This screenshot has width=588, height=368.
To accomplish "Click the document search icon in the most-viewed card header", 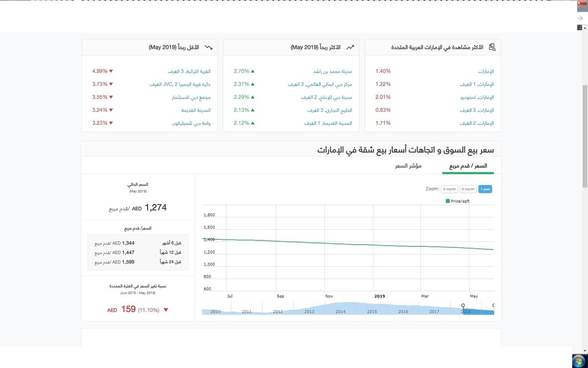I will [492, 48].
